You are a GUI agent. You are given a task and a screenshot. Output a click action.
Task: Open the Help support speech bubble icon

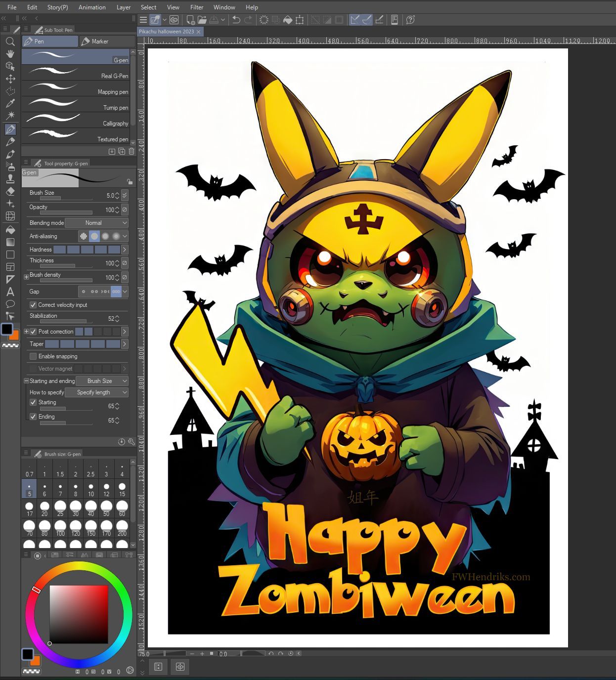click(410, 20)
